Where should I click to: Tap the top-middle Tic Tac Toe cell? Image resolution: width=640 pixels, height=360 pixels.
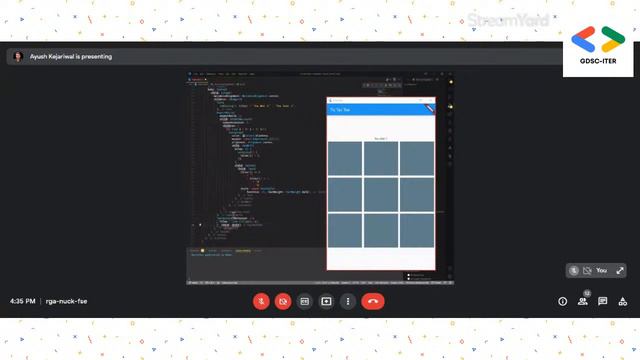click(381, 158)
